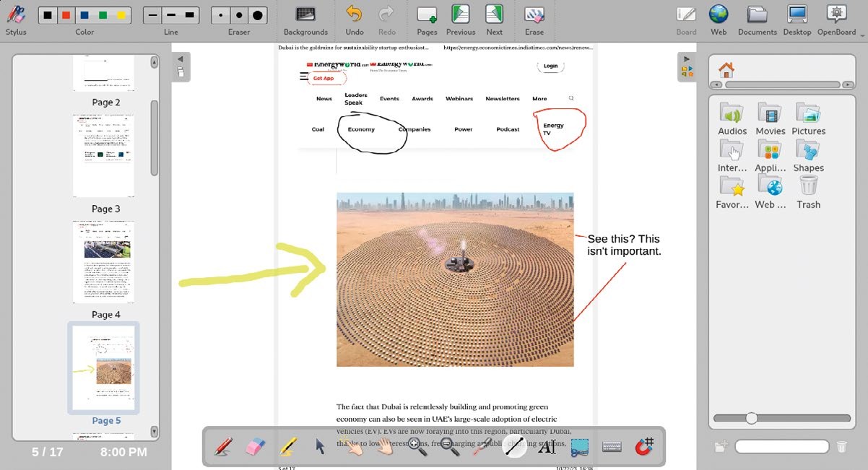This screenshot has width=868, height=470.
Task: Select the Text tool
Action: 547,447
